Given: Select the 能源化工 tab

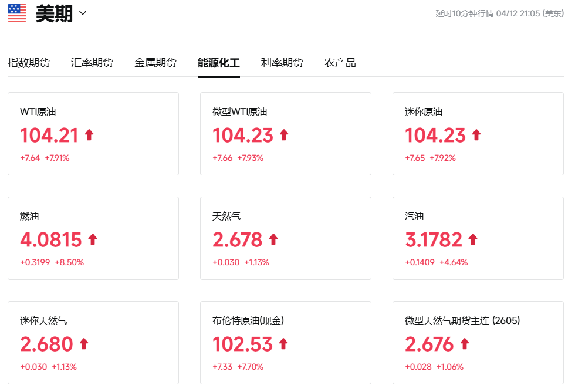Looking at the screenshot, I should (218, 63).
